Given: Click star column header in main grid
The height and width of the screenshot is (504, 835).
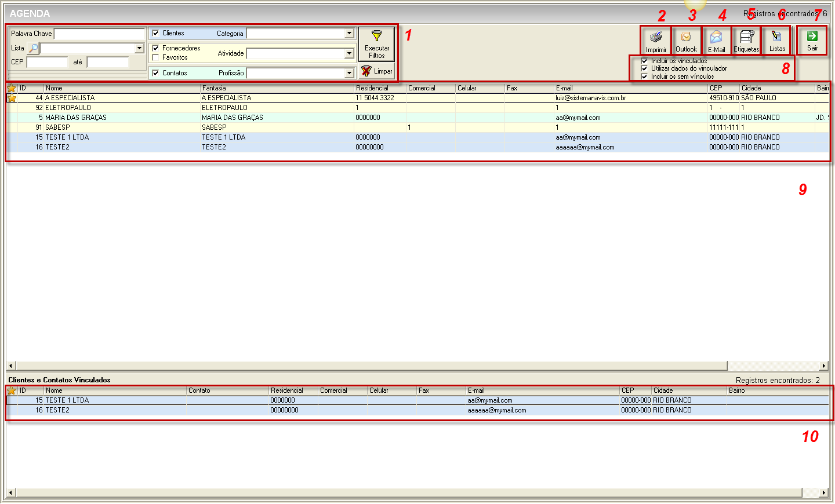Looking at the screenshot, I should (x=12, y=88).
